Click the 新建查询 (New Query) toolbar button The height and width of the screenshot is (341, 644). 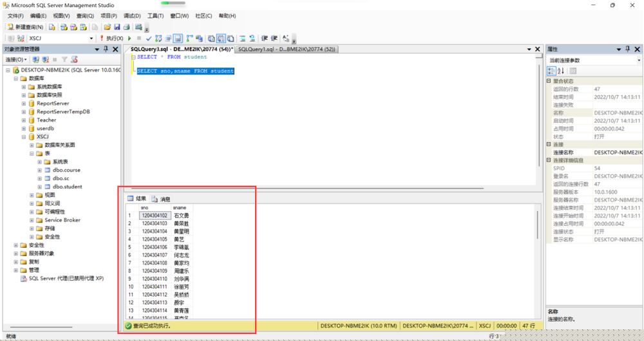tap(26, 27)
